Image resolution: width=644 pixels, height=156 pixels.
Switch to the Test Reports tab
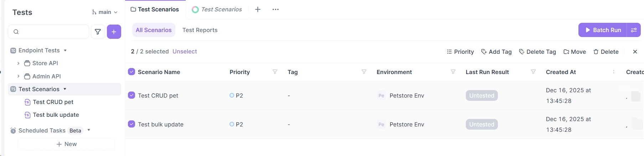200,30
